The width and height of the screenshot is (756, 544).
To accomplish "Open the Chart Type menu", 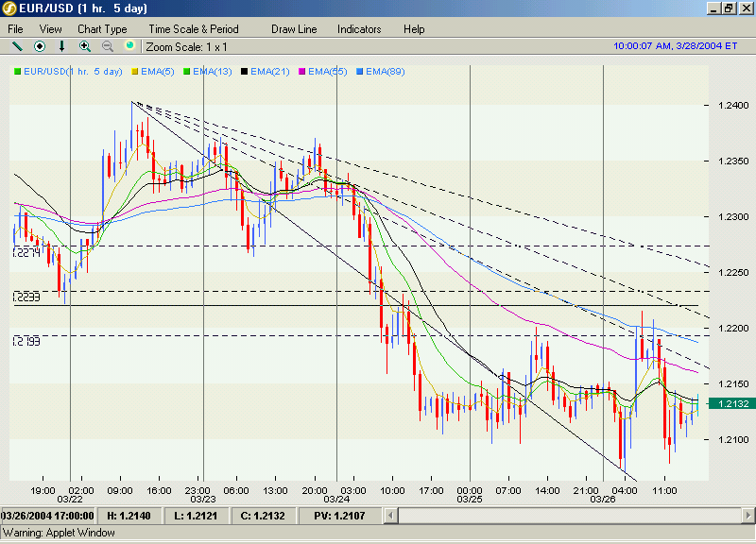I will coord(102,29).
